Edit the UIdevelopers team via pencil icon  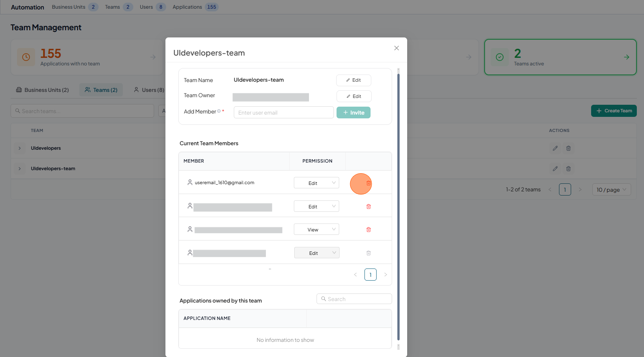click(555, 148)
